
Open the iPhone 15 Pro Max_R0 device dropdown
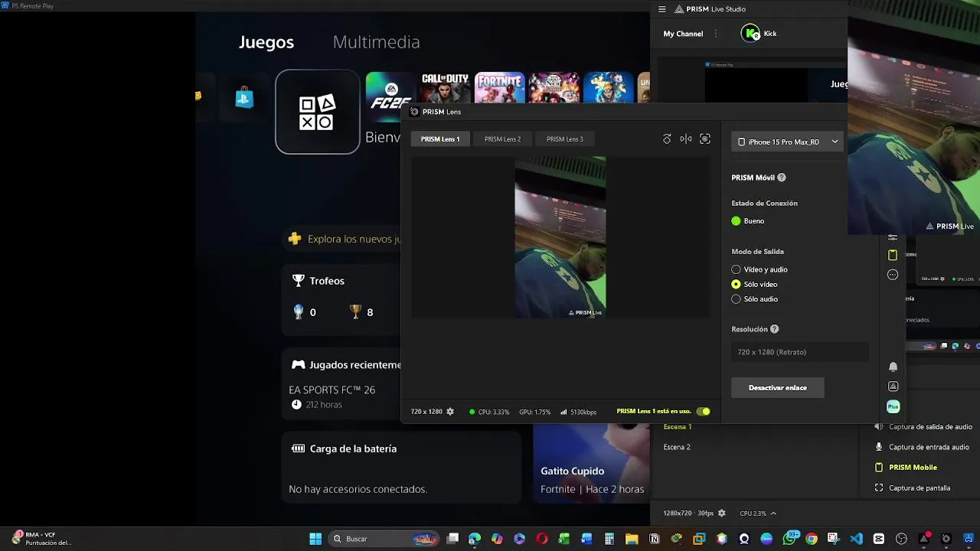click(787, 142)
